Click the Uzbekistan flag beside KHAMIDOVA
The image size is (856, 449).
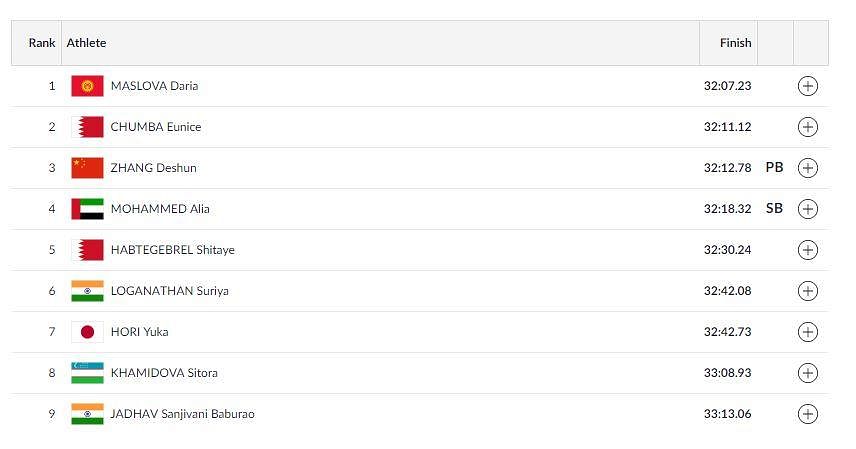pyautogui.click(x=87, y=373)
